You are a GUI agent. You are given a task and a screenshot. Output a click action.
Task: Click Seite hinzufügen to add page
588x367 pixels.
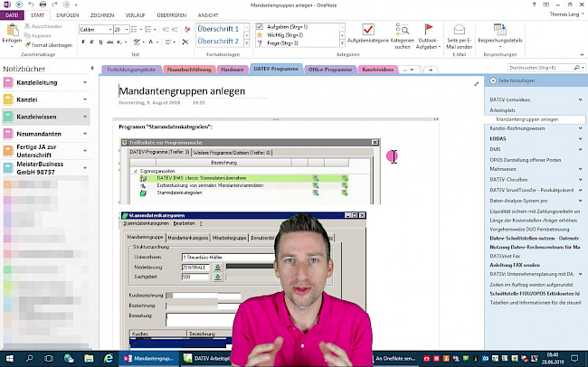515,81
